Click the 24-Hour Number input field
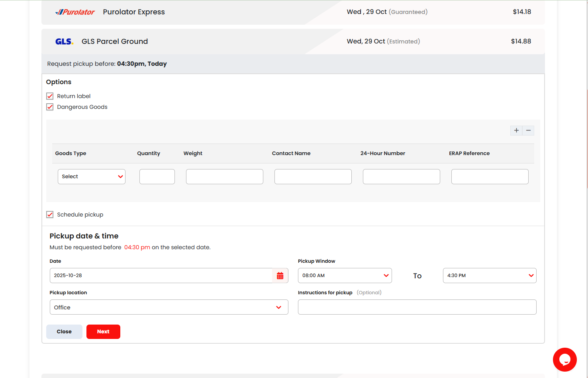Viewport: 588px width, 378px height. 401,176
